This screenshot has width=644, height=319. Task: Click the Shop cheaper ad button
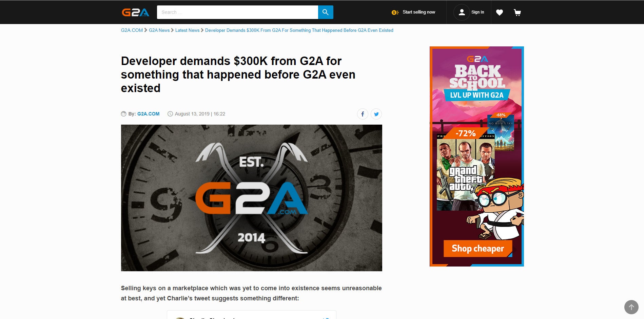click(x=477, y=249)
